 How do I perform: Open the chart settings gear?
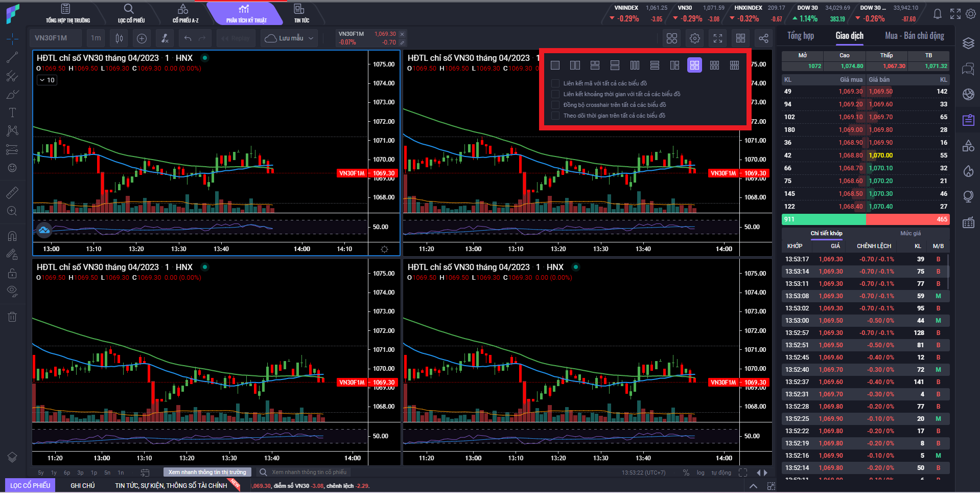694,38
